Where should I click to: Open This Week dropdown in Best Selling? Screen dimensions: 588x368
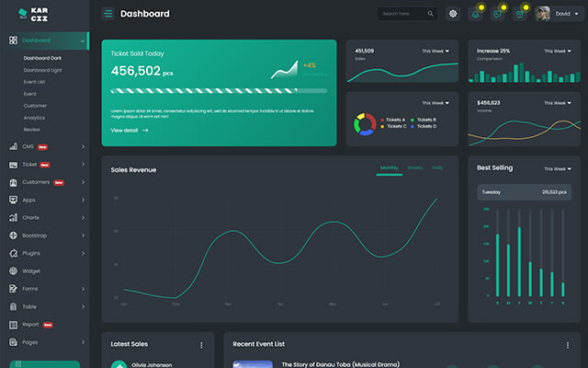click(557, 169)
